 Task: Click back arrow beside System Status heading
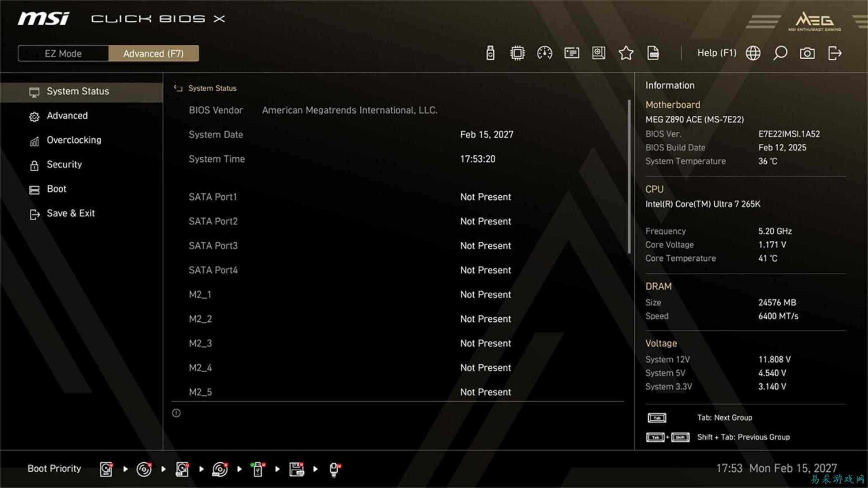(x=178, y=88)
